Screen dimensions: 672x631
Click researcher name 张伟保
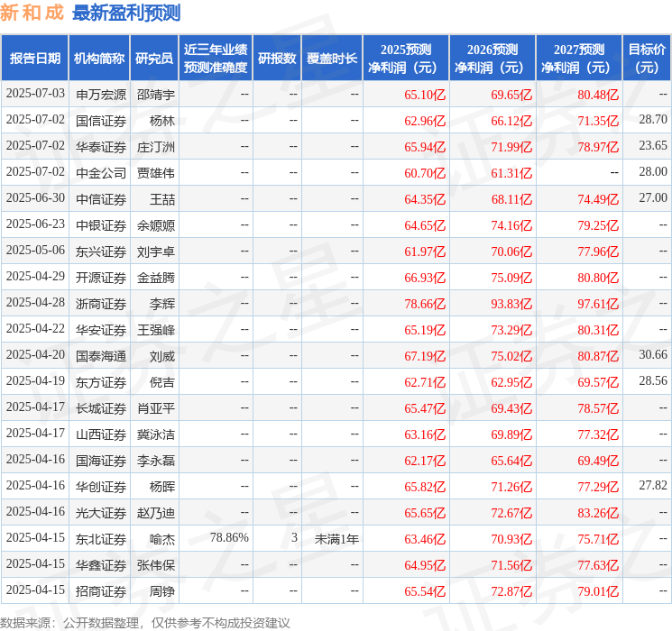[156, 565]
